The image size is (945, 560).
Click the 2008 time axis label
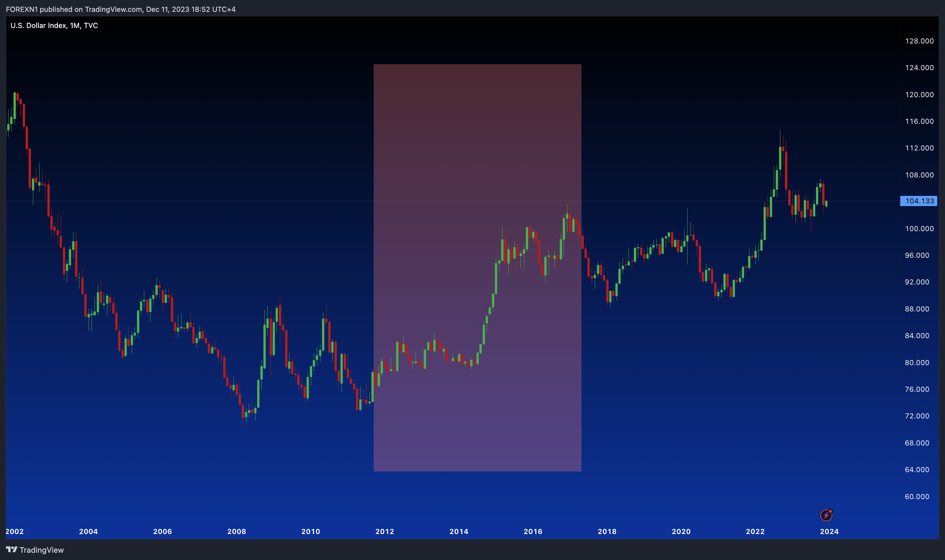point(237,531)
